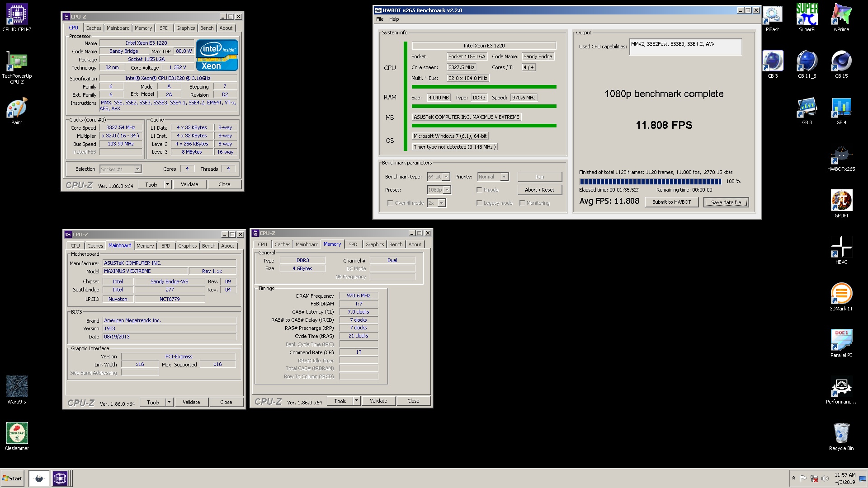
Task: Open the Help menu in HWBOT x265
Action: point(394,19)
